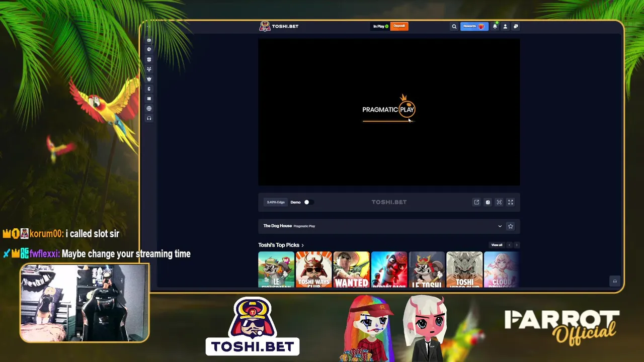Go to previous Top Picks with left arrow

point(509,245)
